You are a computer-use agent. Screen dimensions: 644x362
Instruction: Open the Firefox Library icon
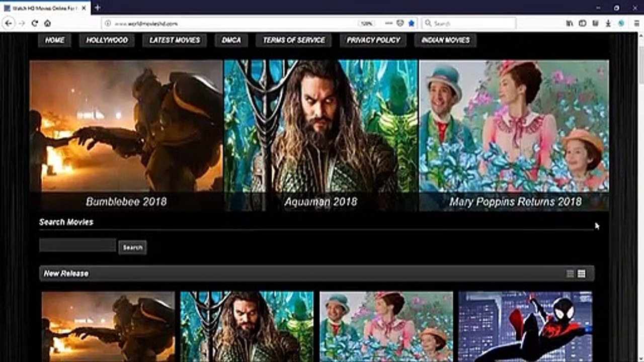click(x=570, y=23)
